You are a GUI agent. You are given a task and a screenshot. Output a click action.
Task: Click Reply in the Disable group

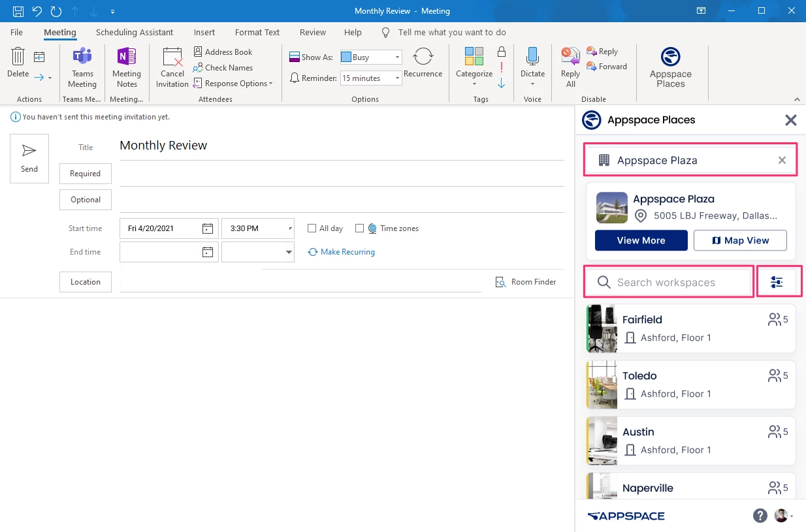pyautogui.click(x=602, y=52)
